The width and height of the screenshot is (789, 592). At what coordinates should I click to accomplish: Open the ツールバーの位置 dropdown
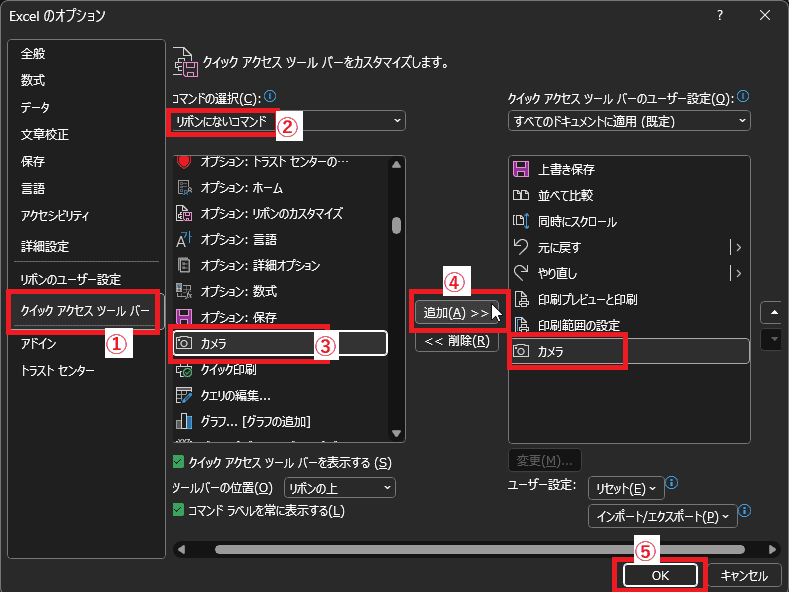tap(340, 488)
